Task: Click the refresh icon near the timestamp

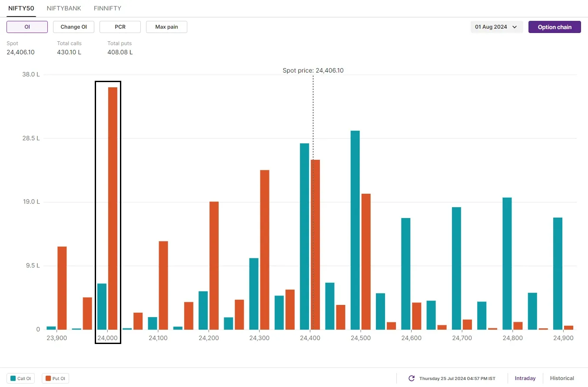Action: (x=412, y=378)
